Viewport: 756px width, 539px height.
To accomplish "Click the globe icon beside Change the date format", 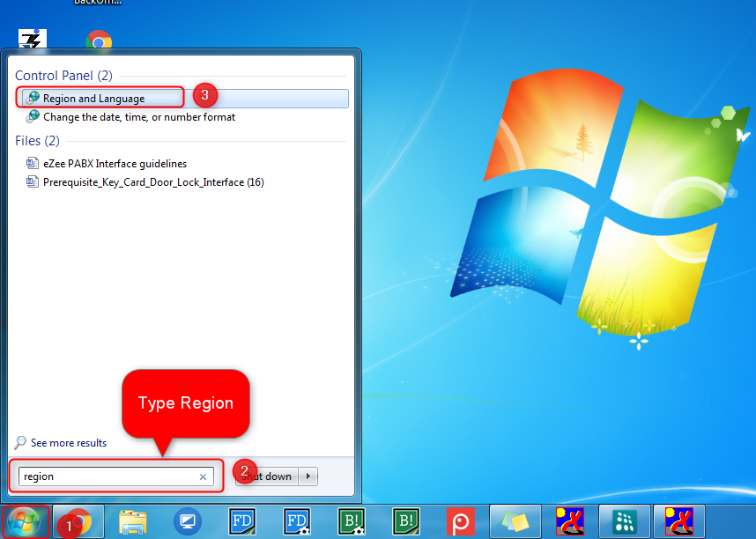I will tap(33, 116).
